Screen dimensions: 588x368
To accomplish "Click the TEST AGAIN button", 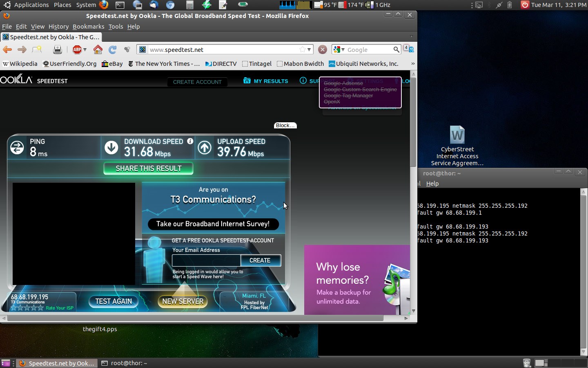I will coord(114,301).
